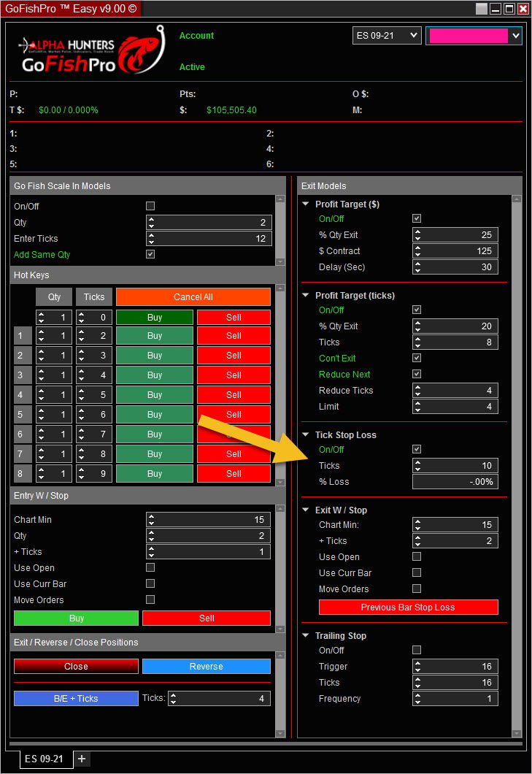Click the $0.00 / 0.000% trade value
This screenshot has width=532, height=774.
click(68, 110)
